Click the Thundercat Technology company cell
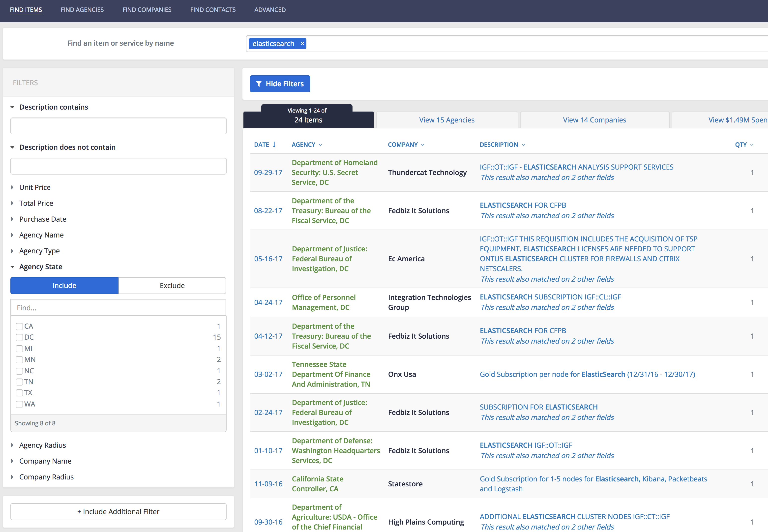Screen dimensions: 768x532 click(x=427, y=172)
